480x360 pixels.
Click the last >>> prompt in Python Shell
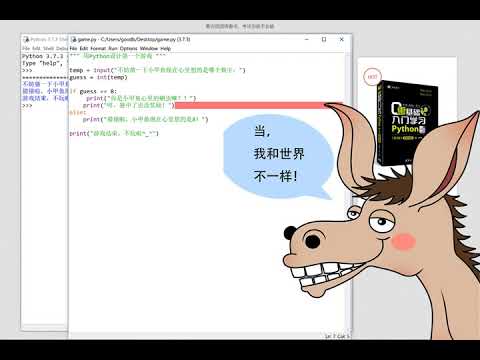(x=27, y=106)
